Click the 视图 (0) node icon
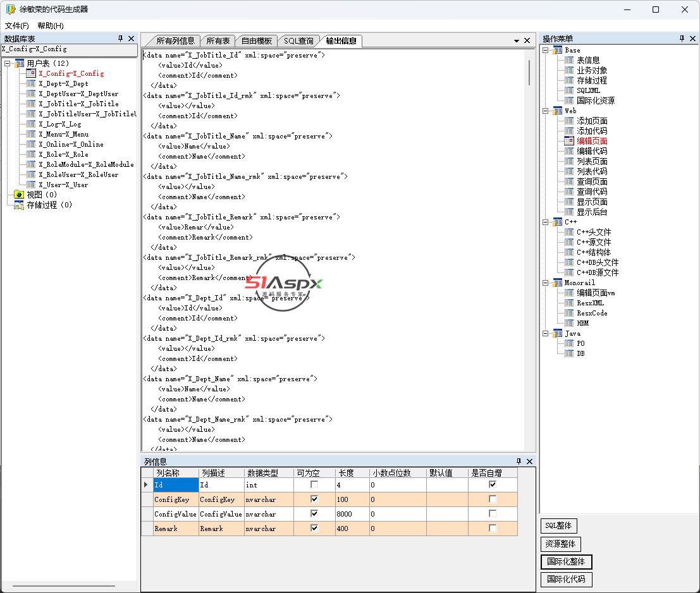Viewport: 700px width, 593px height. (x=19, y=195)
